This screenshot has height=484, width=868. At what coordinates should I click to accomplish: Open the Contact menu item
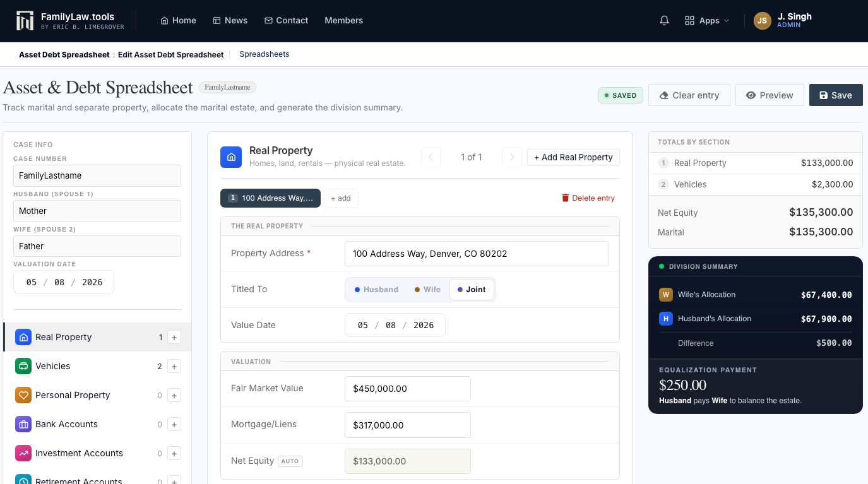click(286, 21)
